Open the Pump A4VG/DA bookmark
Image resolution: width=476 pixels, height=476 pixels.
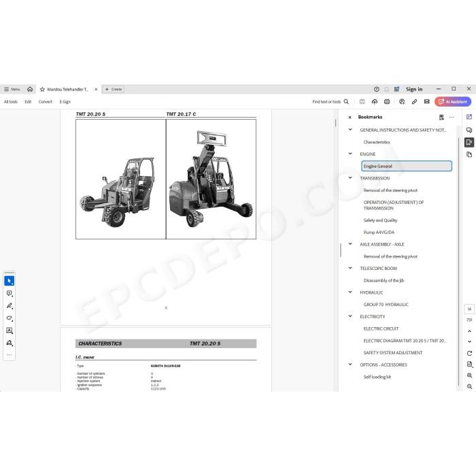tap(379, 233)
